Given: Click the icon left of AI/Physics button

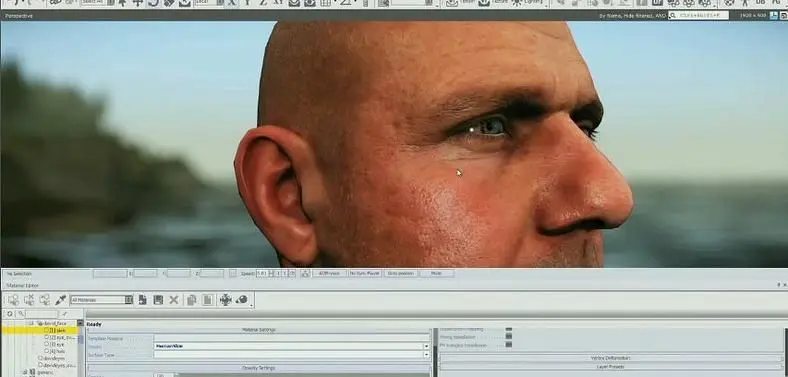Looking at the screenshot, I should 305,273.
